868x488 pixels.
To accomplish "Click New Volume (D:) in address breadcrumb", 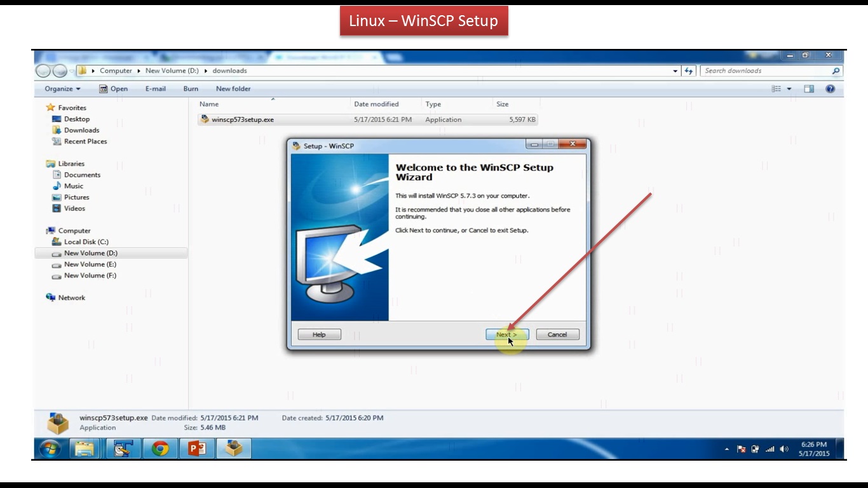I will [172, 71].
